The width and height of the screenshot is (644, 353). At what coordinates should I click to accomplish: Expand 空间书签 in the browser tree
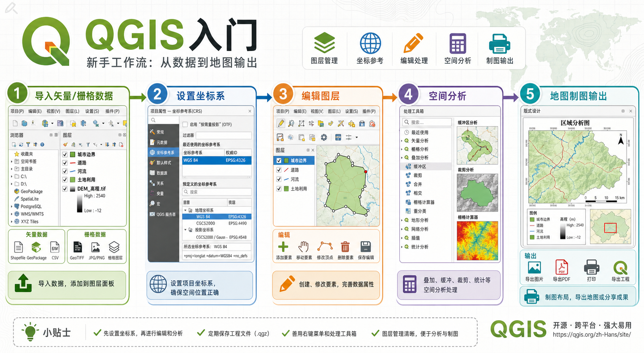pos(11,161)
